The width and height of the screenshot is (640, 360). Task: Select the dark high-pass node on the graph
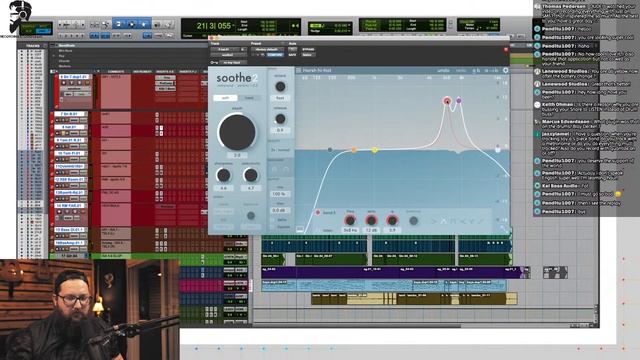tap(330, 150)
